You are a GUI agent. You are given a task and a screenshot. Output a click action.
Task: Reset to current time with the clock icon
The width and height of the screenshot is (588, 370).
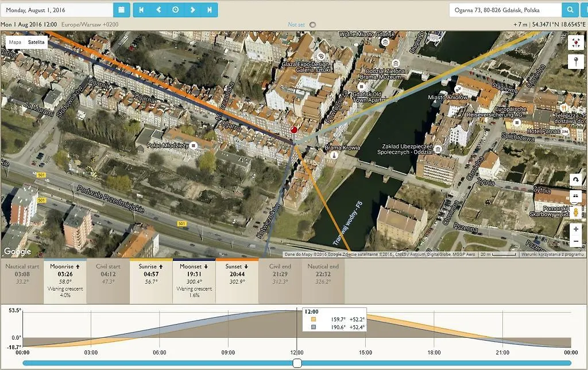click(175, 10)
